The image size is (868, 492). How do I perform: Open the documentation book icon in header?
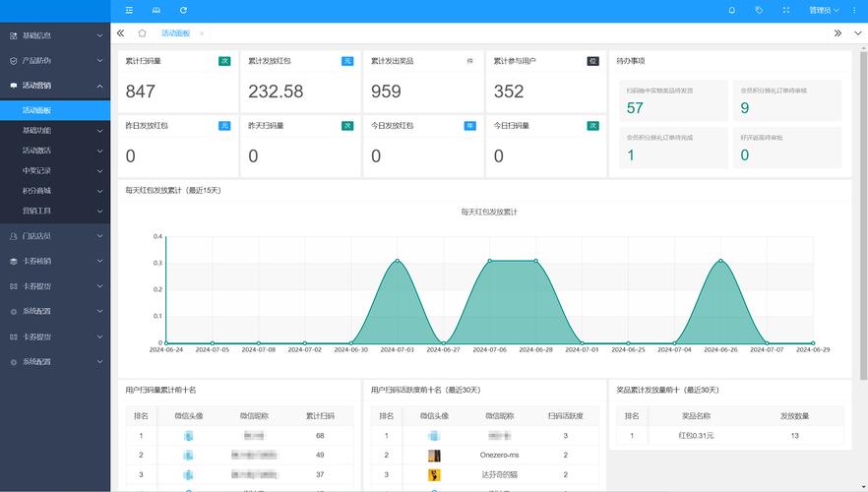click(156, 10)
